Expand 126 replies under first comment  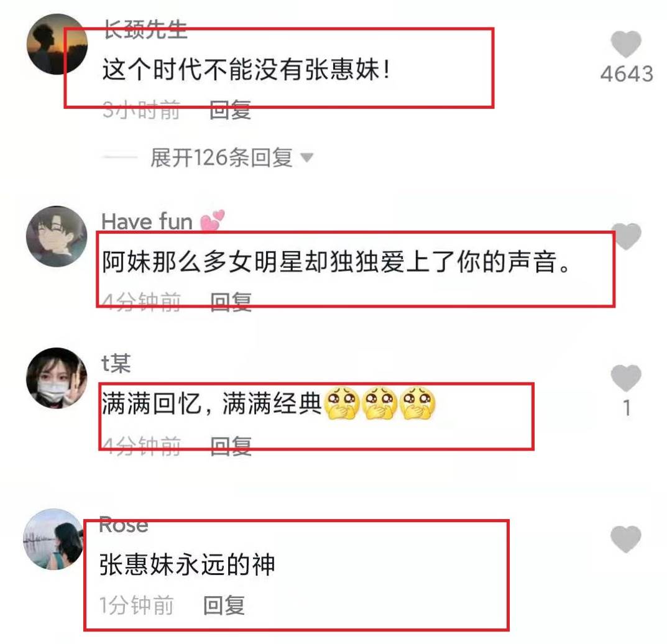(222, 158)
